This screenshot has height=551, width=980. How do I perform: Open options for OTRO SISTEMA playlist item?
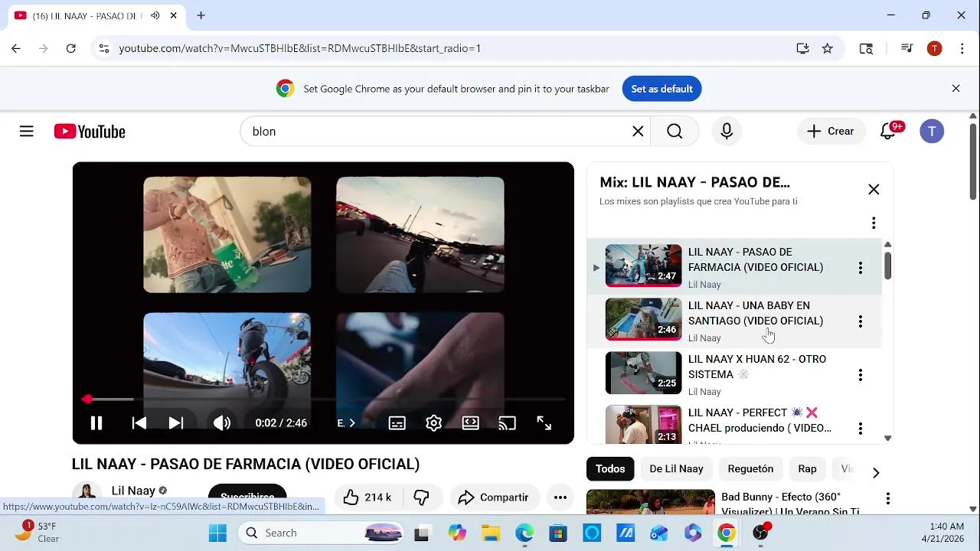(x=861, y=375)
